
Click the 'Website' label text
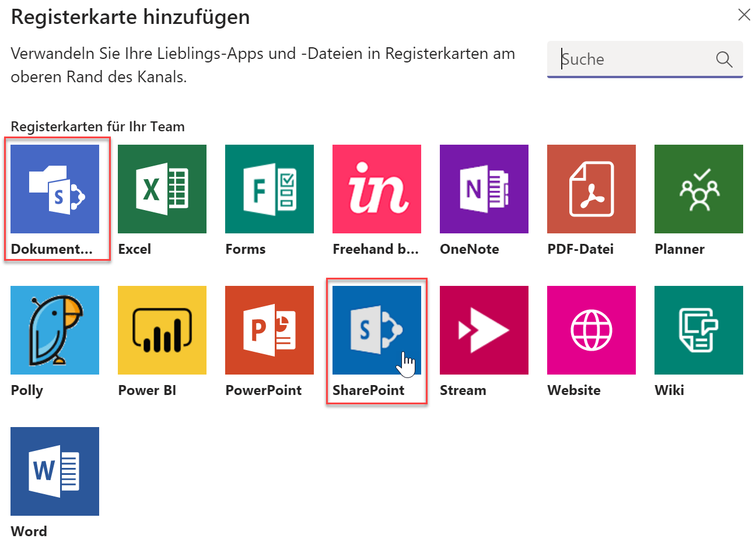[x=574, y=390]
